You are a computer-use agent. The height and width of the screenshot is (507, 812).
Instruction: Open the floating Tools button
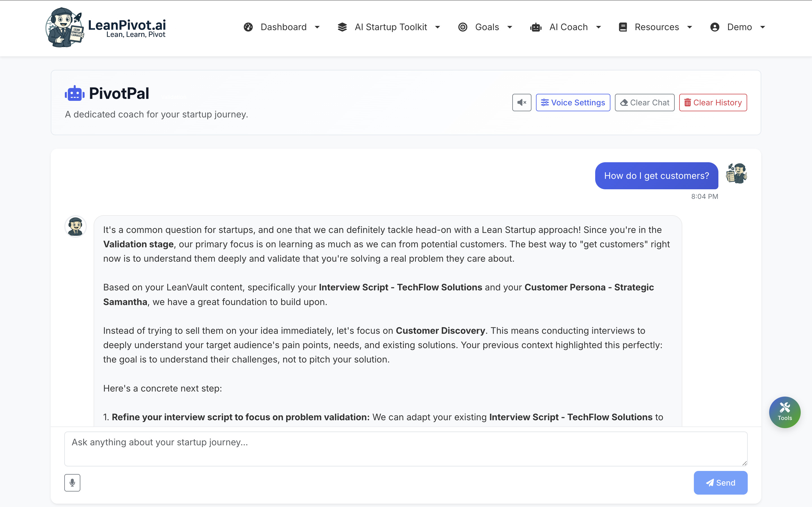tap(784, 412)
